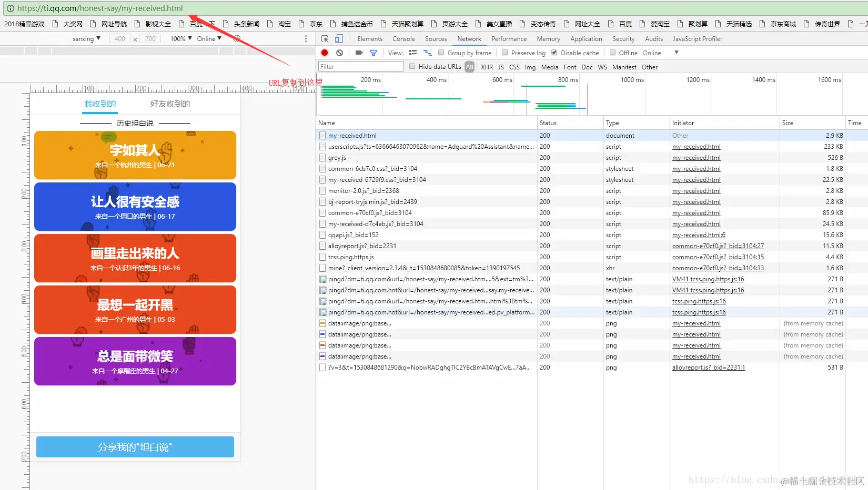Uncheck the Disable cache checkbox
868x490 pixels.
click(554, 53)
